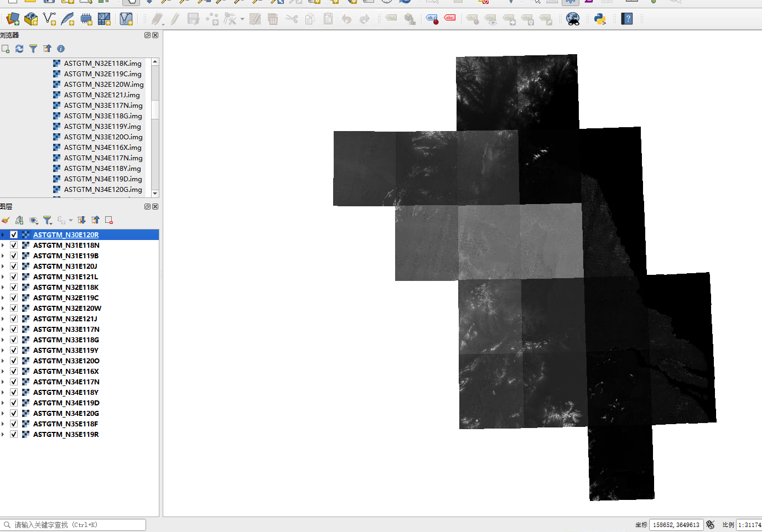Open the layer styling panel
762x532 pixels.
5,220
